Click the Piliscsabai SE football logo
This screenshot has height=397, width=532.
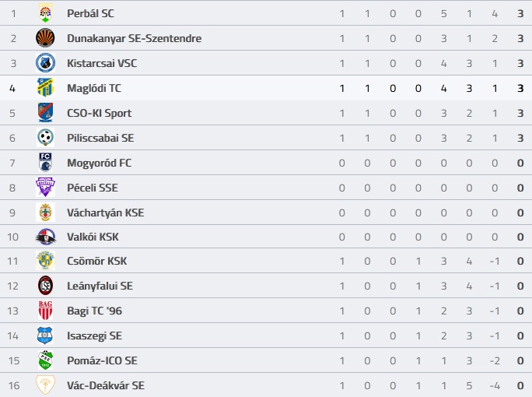[45, 138]
